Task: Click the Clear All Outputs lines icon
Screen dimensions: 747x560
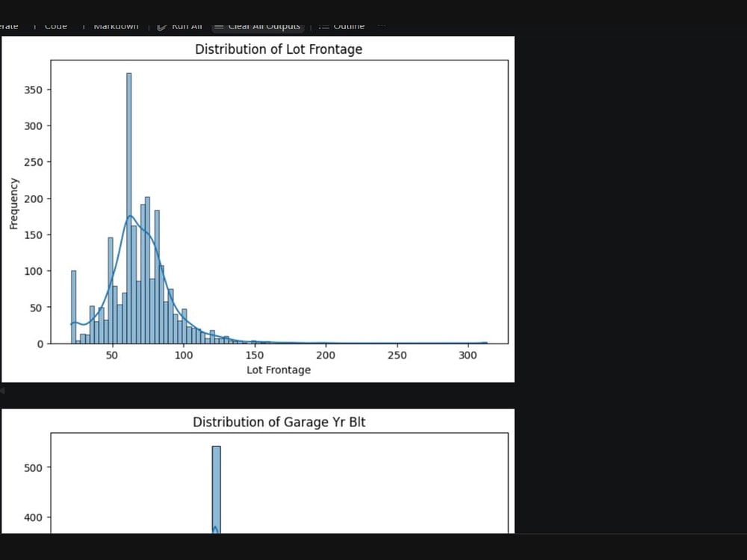Action: [x=219, y=27]
